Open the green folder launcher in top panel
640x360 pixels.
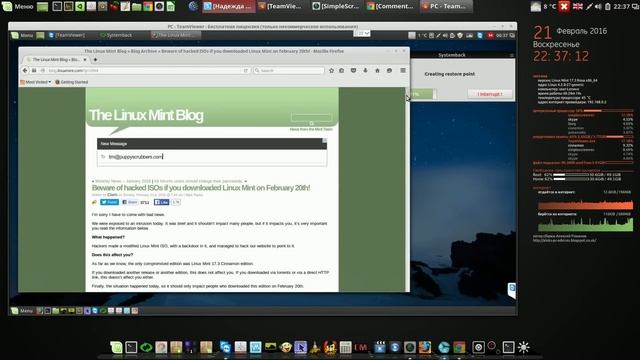point(136,6)
